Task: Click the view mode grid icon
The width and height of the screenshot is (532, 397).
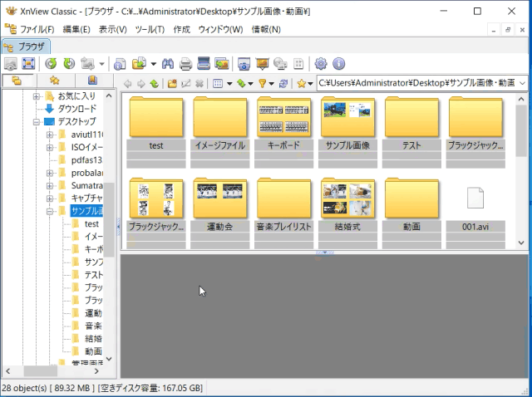Action: coord(218,83)
